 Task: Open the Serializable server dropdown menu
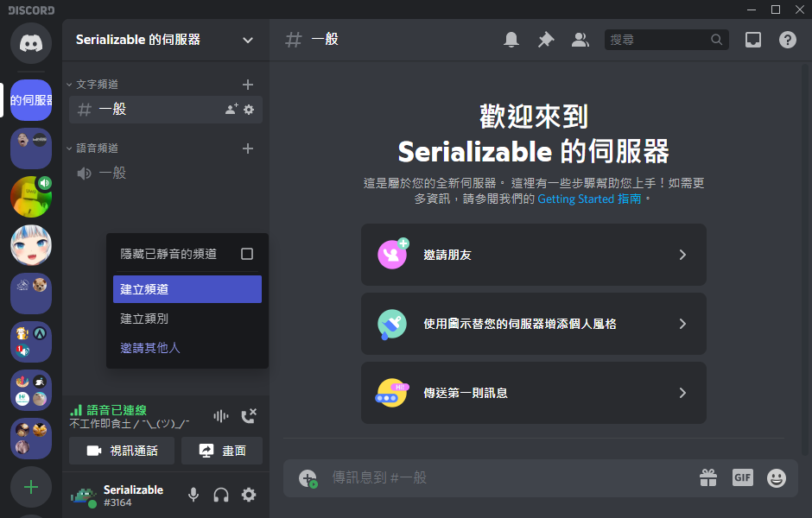(x=248, y=40)
